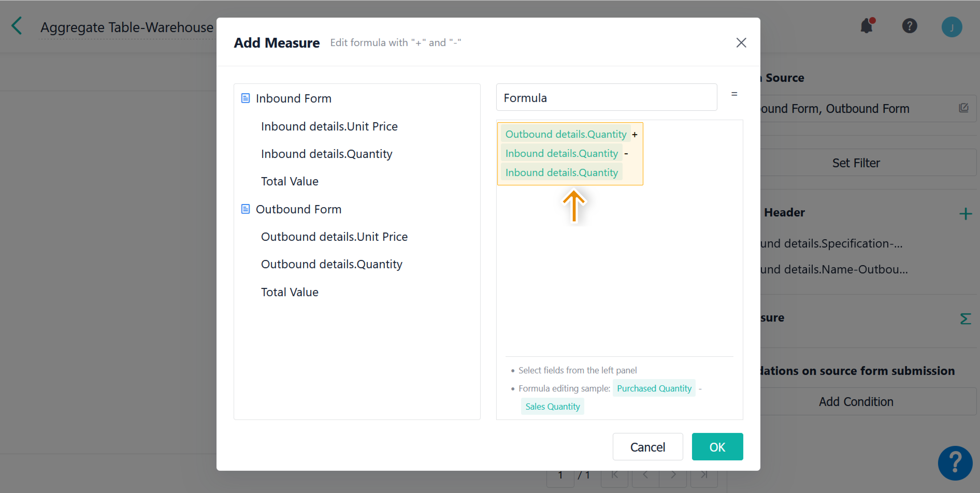Open the user avatar menu
Image resolution: width=980 pixels, height=493 pixels.
tap(952, 27)
